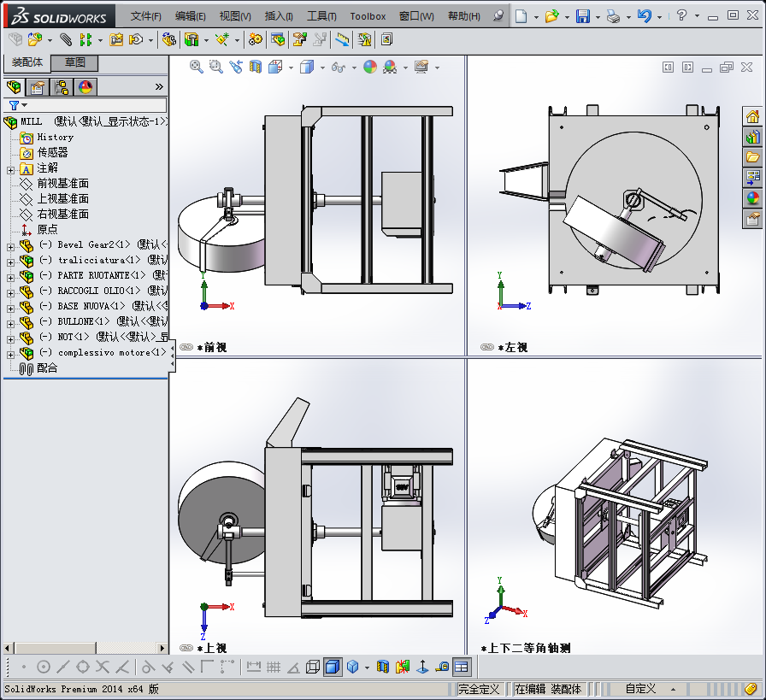Expand the 注解 annotations tree node

(11, 170)
